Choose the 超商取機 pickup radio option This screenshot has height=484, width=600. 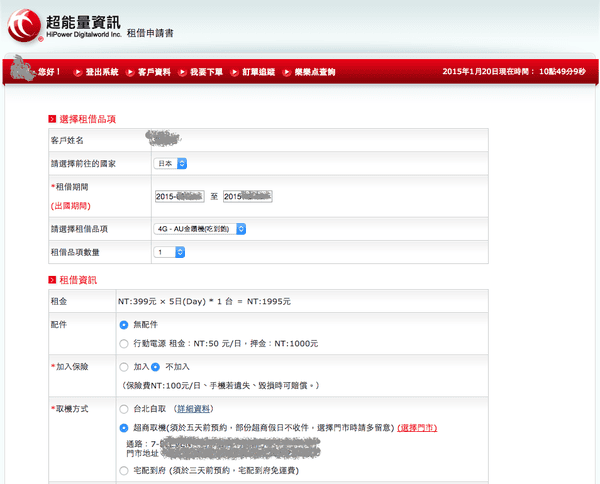124,428
